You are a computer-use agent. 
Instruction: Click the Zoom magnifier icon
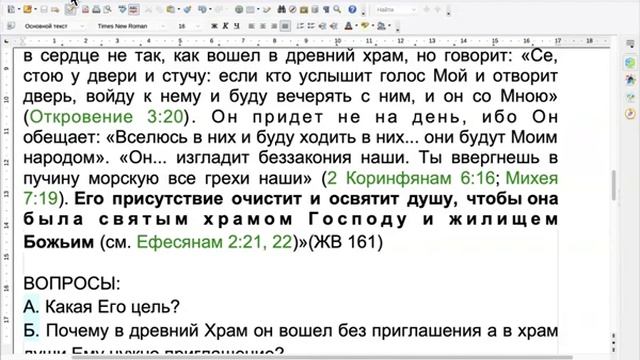(337, 9)
